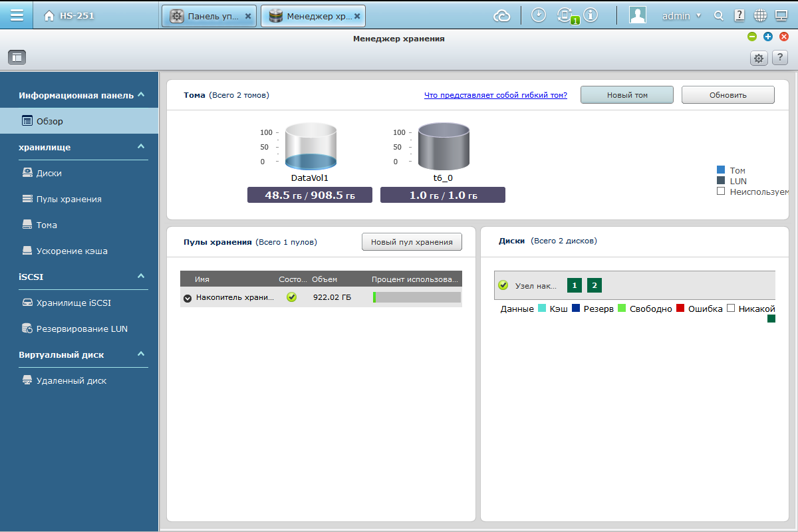Switch to Панель управления tab
The height and width of the screenshot is (532, 798).
209,16
